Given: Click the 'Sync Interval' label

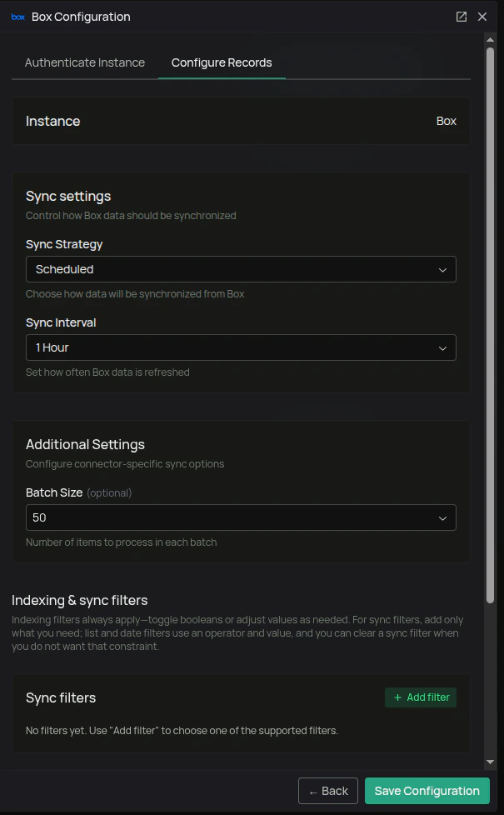Looking at the screenshot, I should tap(61, 322).
